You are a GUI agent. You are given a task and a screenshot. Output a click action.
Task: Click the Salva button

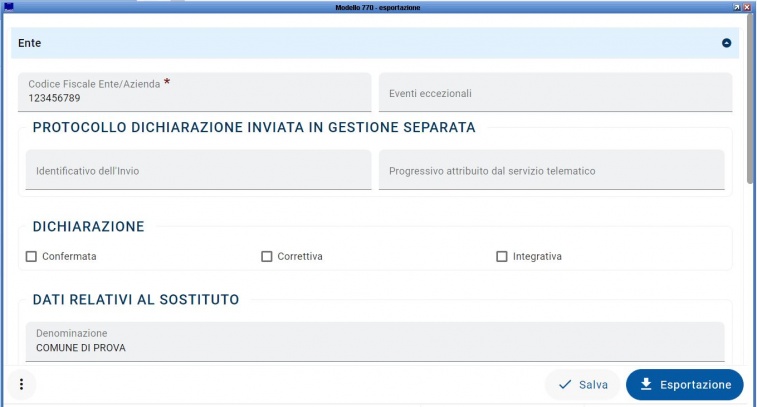coord(582,384)
